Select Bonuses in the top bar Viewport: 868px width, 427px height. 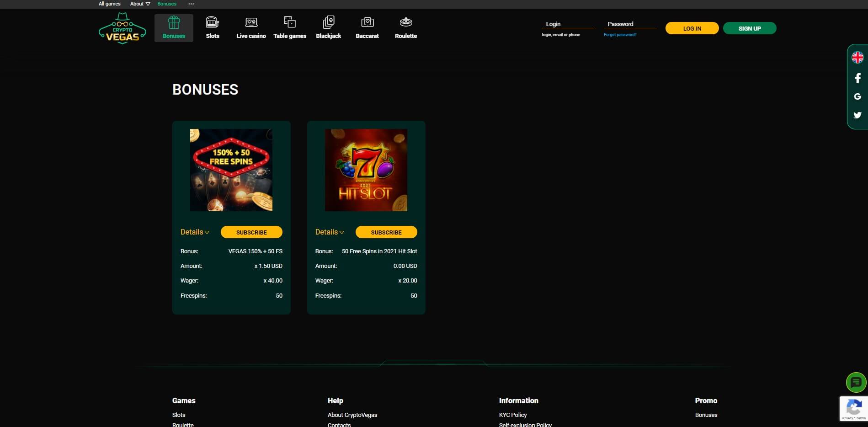pyautogui.click(x=167, y=4)
